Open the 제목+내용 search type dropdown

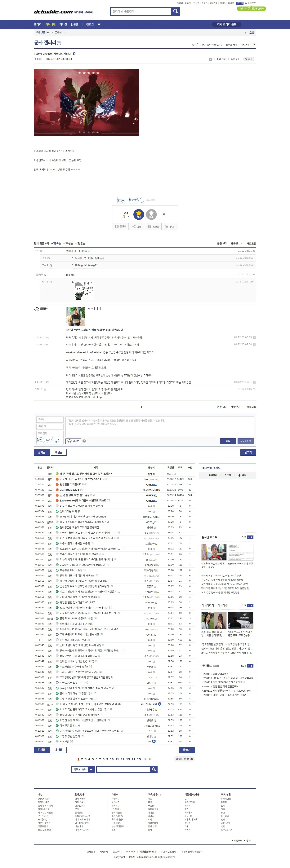(83, 769)
